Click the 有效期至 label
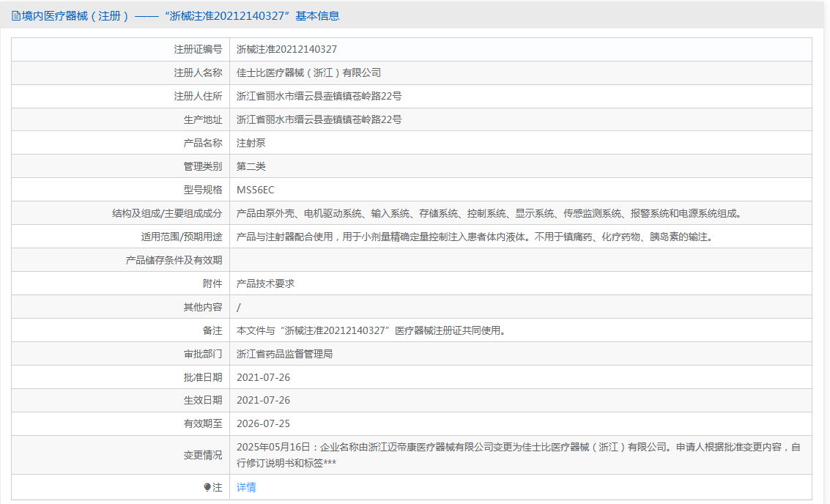The width and height of the screenshot is (830, 504). point(203,423)
